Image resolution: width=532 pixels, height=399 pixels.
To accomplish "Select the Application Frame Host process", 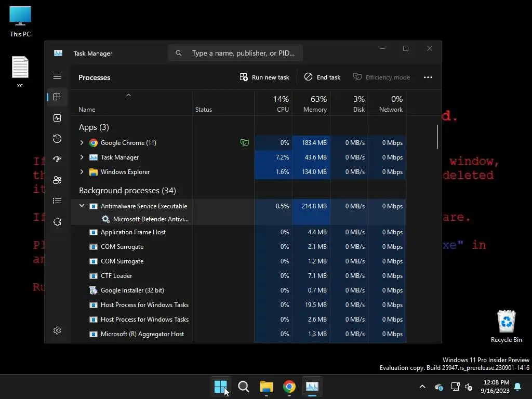I will click(x=238, y=232).
